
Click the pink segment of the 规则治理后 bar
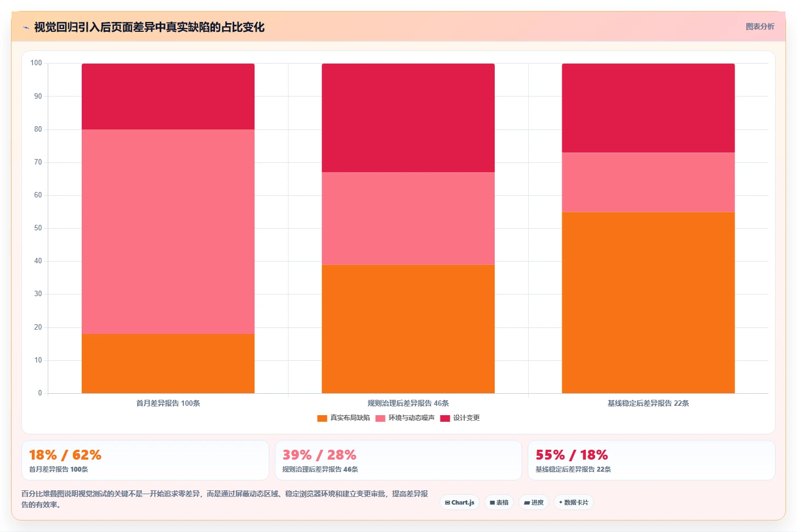[x=408, y=218]
